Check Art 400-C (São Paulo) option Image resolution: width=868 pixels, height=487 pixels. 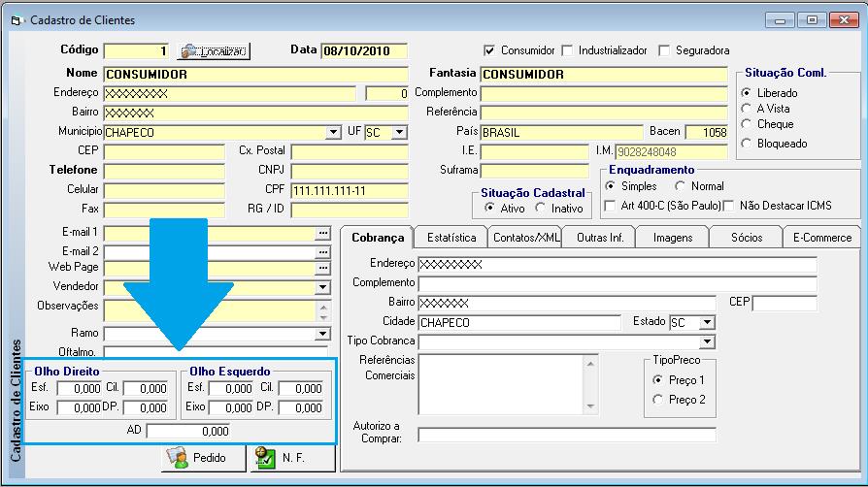610,206
